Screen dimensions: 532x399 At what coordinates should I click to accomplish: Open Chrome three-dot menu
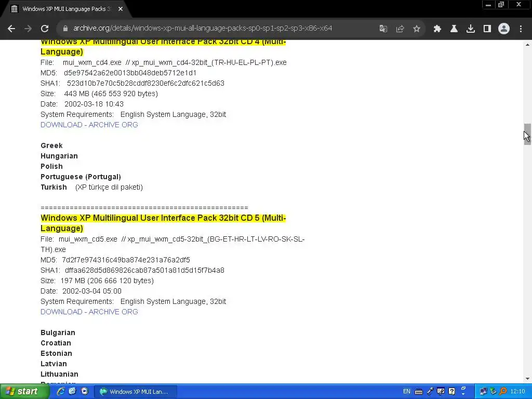coord(521,29)
